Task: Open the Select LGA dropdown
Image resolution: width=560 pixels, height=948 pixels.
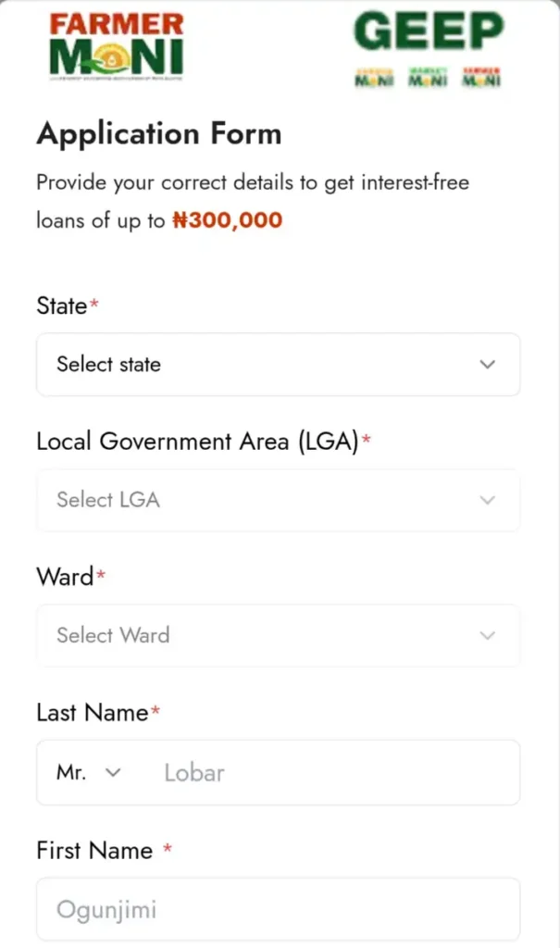Action: point(278,500)
